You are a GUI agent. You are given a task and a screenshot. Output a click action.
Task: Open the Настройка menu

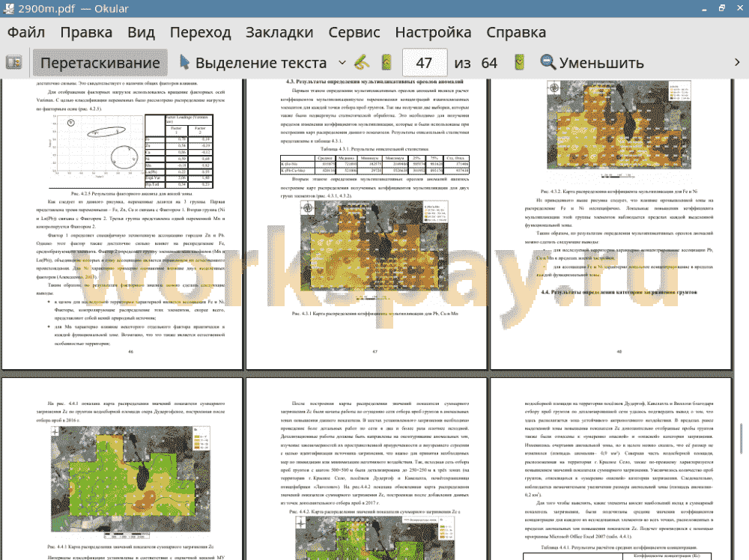(433, 32)
